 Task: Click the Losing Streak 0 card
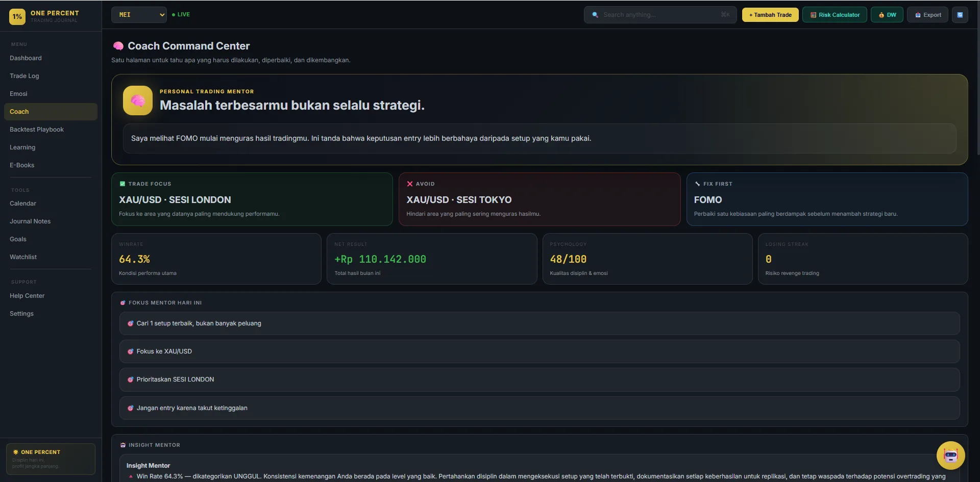coord(863,259)
